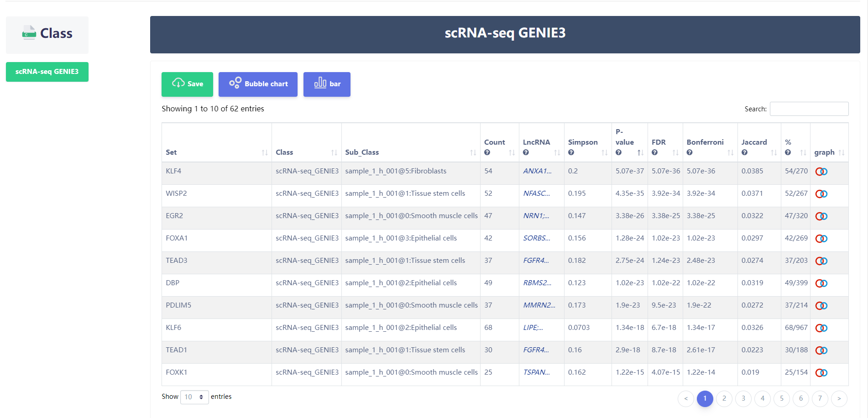The width and height of the screenshot is (868, 418).
Task: Open Venn graph icon for TEAD3 row
Action: [821, 261]
